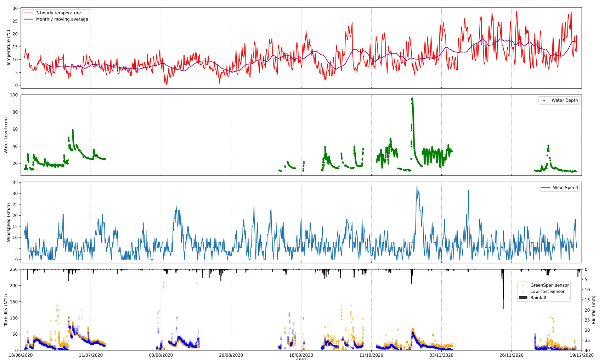Click the Water Level (cm) axis label
The height and width of the screenshot is (364, 601).
point(6,135)
